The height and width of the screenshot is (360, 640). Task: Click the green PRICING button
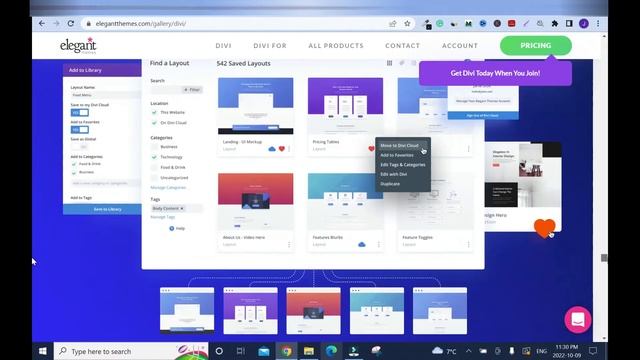tap(536, 45)
